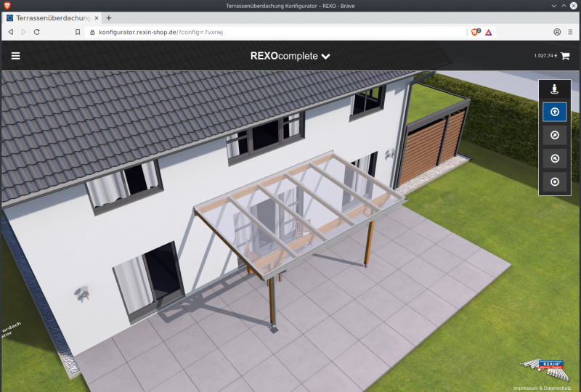
Task: Click the address bar URL field
Action: click(276, 32)
